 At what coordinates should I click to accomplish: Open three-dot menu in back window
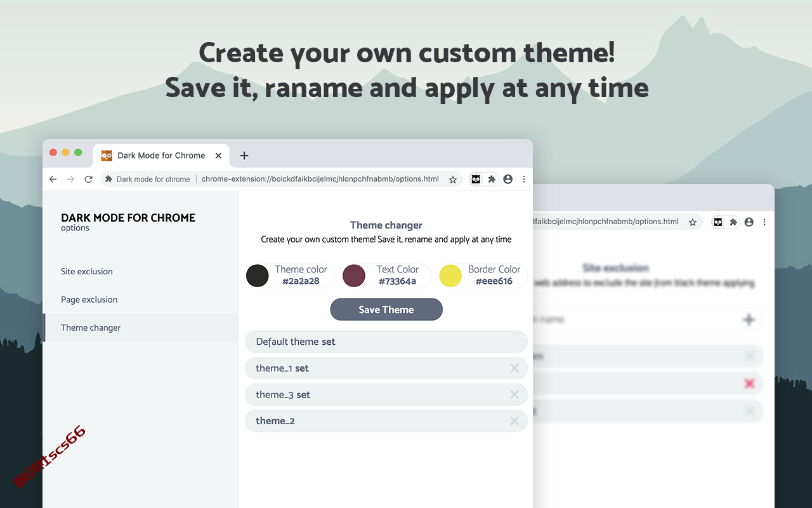[764, 222]
